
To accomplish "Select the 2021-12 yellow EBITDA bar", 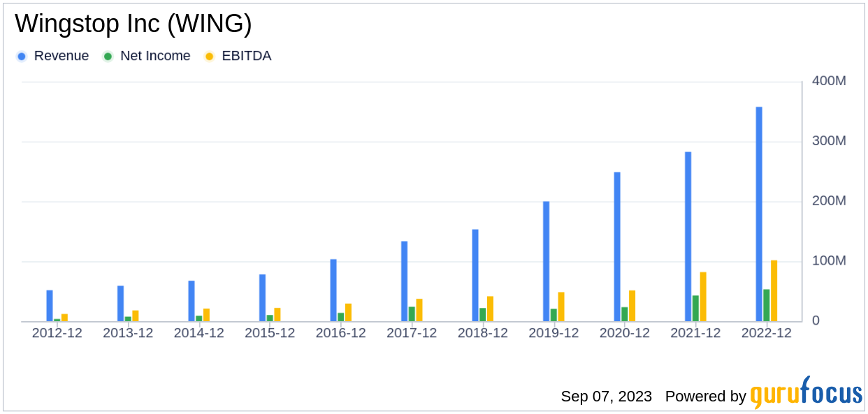I will [x=703, y=297].
